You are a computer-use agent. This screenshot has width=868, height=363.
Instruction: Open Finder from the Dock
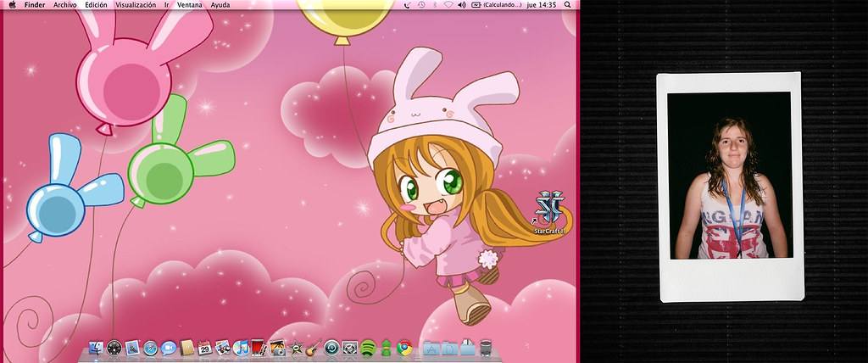coord(97,348)
